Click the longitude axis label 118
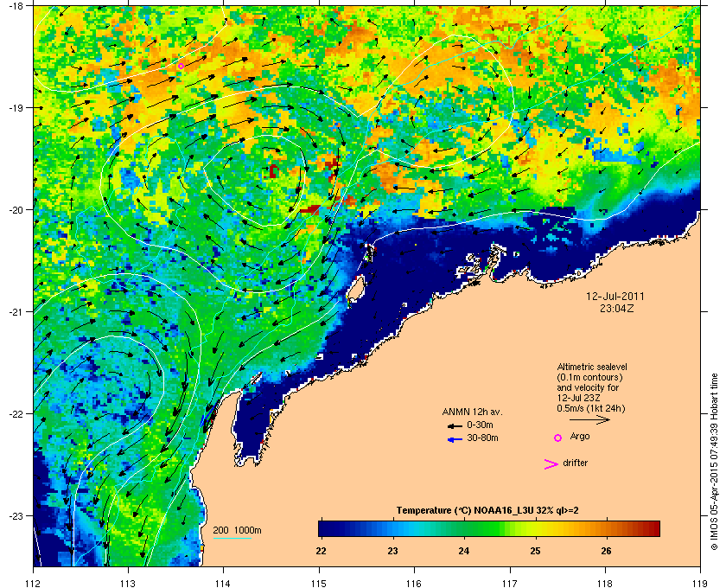Viewport: 726px width, 588px height. (605, 583)
